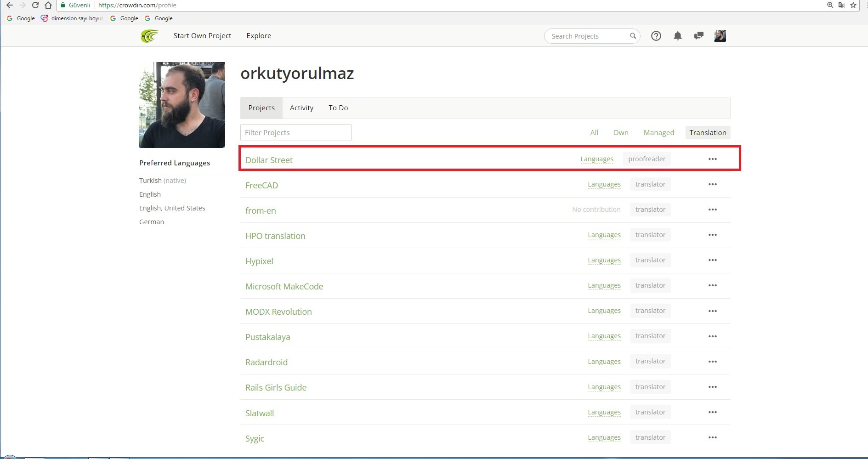Open the Dollar Street project

coord(269,160)
